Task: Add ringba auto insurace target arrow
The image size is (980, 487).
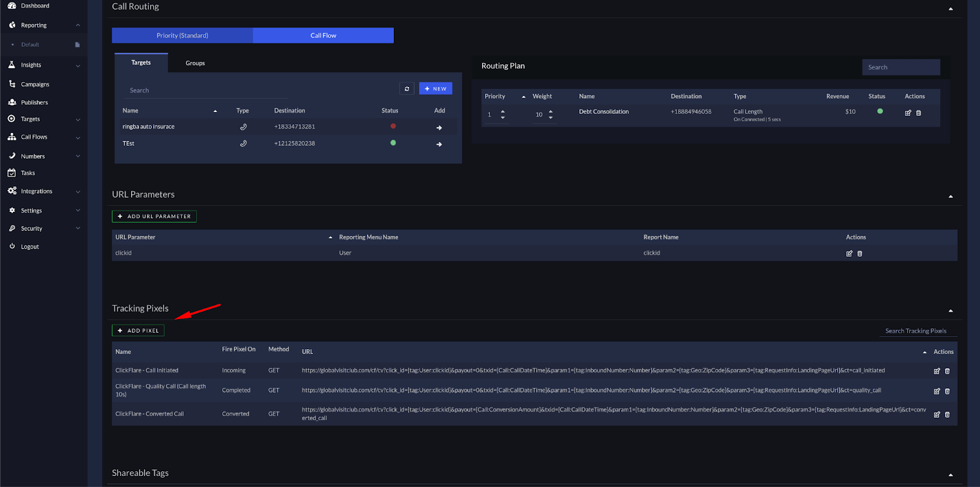Action: tap(439, 128)
